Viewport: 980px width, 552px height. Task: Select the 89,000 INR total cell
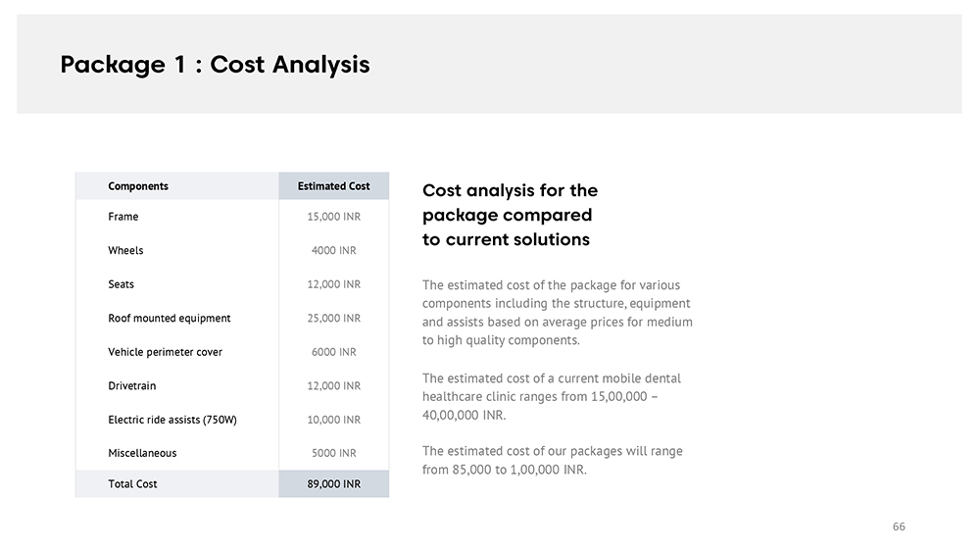[334, 484]
